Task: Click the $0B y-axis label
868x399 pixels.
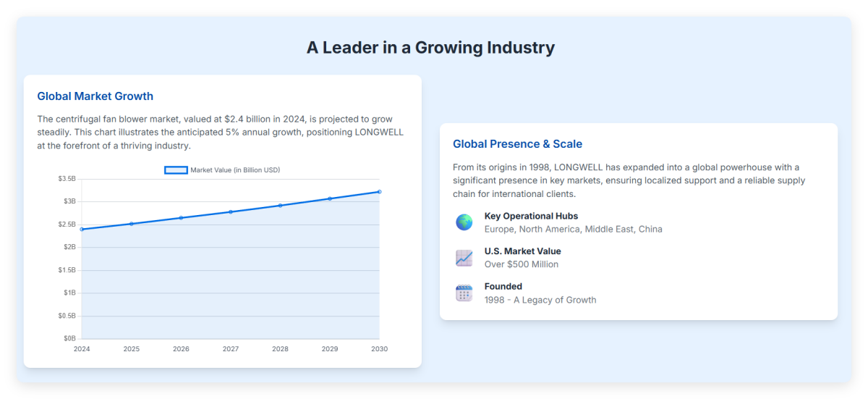Action: (69, 339)
